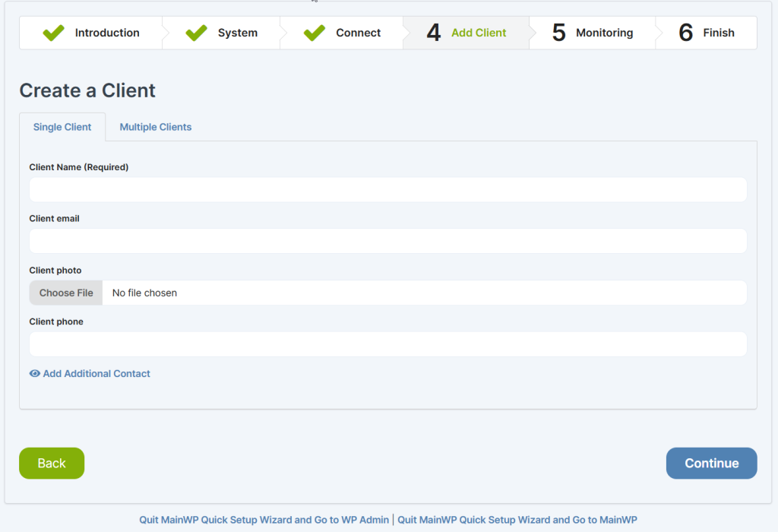778x532 pixels.
Task: Click the step 5 number icon
Action: pyautogui.click(x=560, y=32)
